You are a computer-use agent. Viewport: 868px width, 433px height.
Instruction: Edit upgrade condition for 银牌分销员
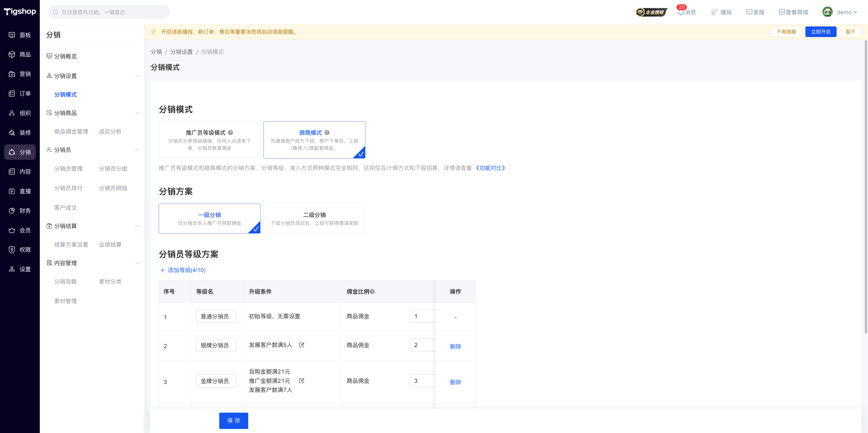pos(302,345)
